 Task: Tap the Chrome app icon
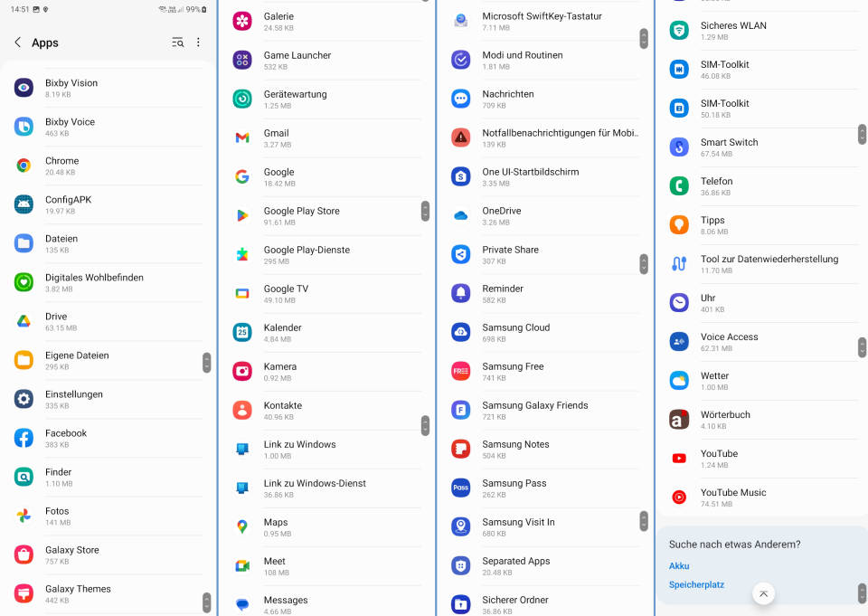click(24, 165)
